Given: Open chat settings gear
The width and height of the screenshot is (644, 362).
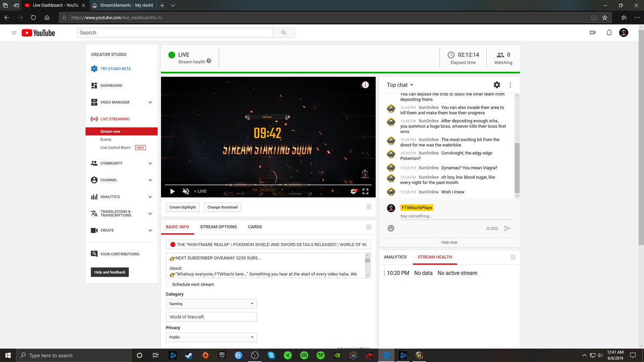Looking at the screenshot, I should point(496,85).
